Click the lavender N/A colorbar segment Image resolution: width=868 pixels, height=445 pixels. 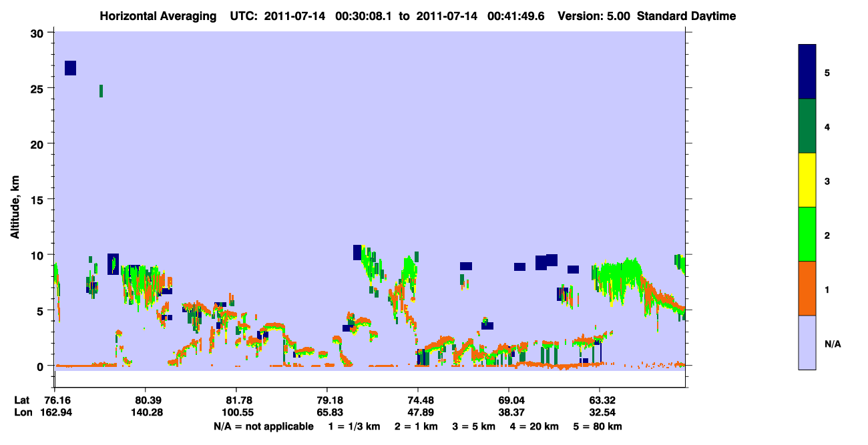pos(807,342)
